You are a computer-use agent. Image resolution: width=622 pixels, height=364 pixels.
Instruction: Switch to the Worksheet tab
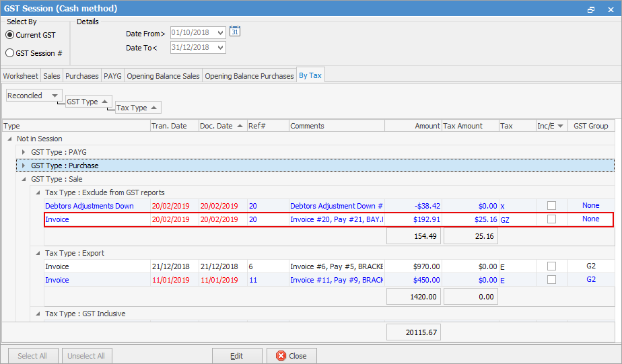(21, 76)
